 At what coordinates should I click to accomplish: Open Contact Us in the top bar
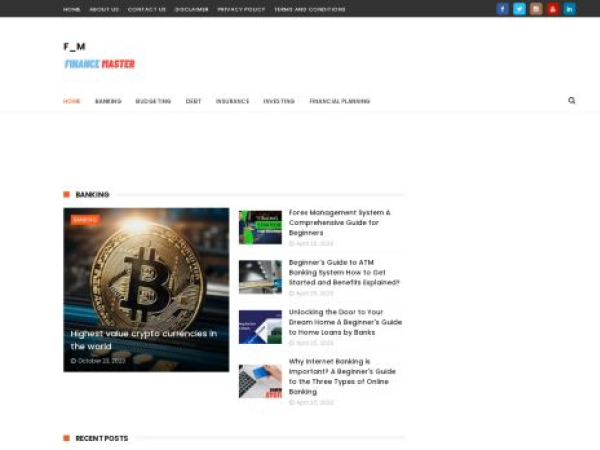pos(147,9)
